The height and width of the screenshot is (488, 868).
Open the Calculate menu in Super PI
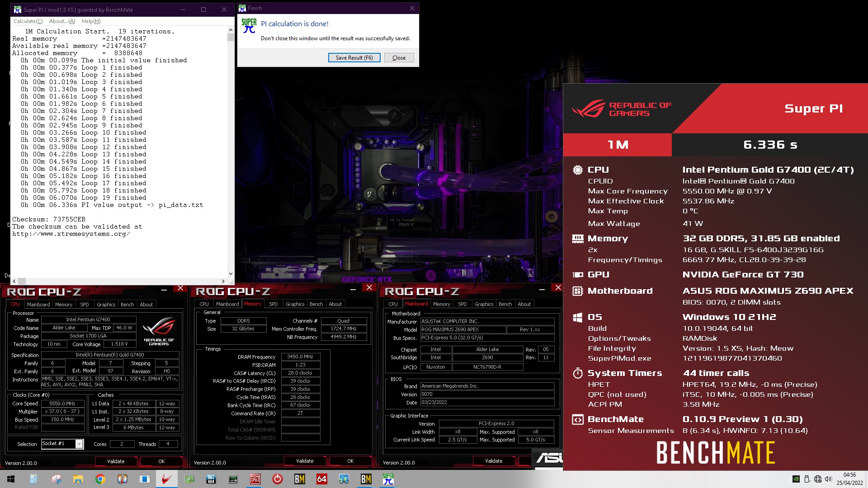click(28, 21)
